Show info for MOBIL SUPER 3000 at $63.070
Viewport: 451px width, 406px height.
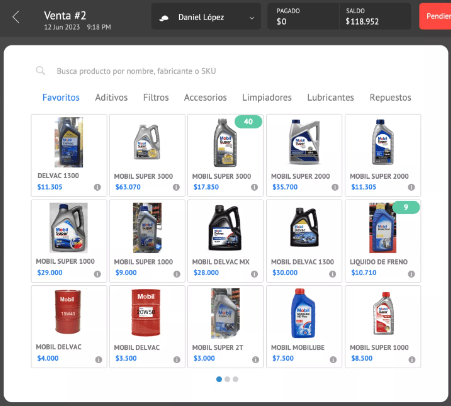(x=176, y=187)
